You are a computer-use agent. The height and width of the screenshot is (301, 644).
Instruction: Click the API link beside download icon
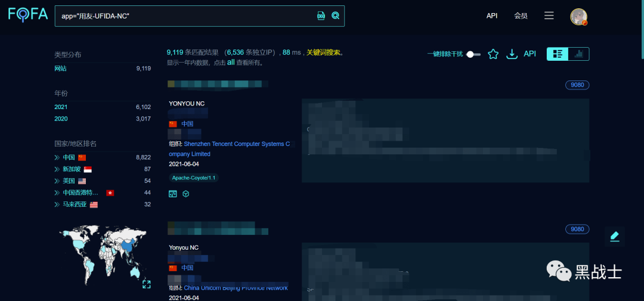point(530,54)
